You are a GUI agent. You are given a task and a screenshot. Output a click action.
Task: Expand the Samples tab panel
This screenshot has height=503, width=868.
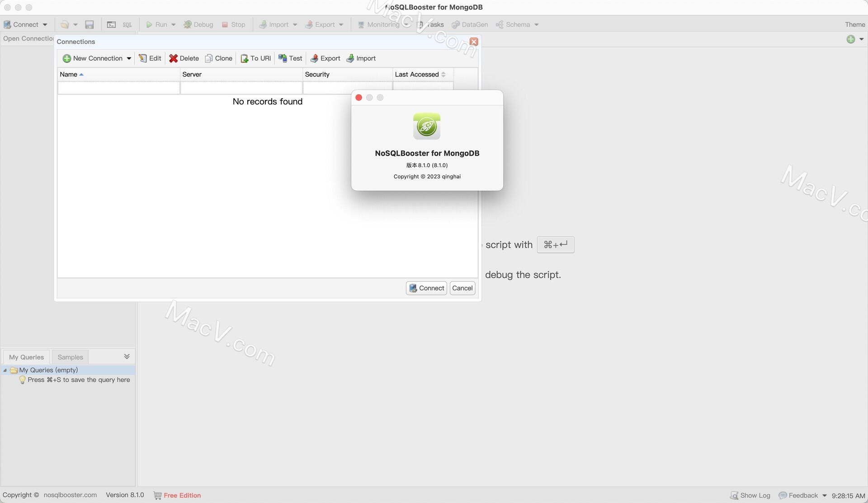tap(69, 357)
